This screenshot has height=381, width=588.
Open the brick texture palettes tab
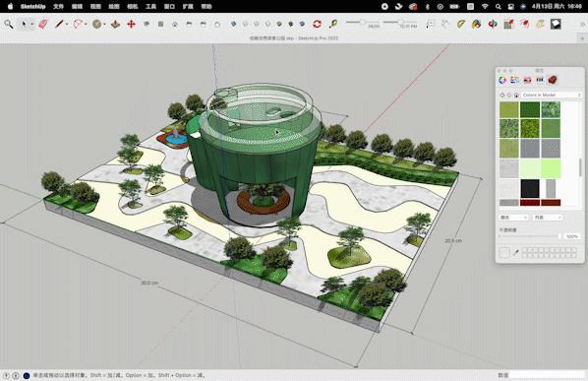[552, 80]
